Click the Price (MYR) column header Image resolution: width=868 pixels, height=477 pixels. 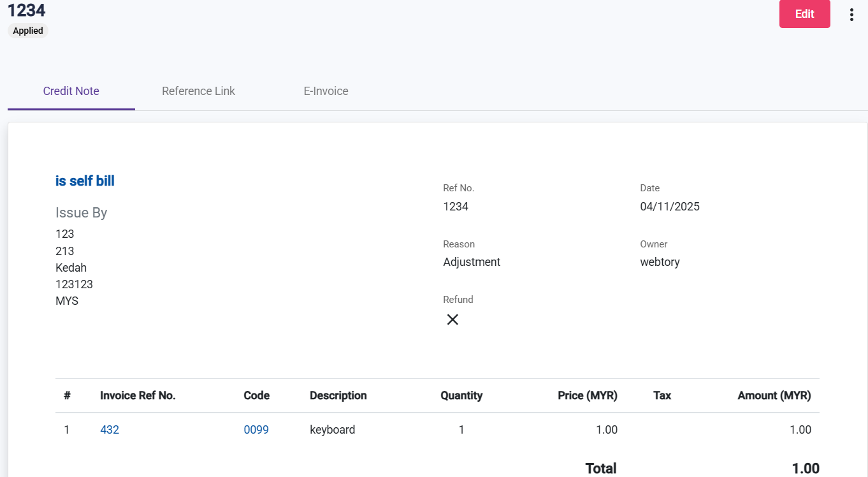[x=588, y=395]
